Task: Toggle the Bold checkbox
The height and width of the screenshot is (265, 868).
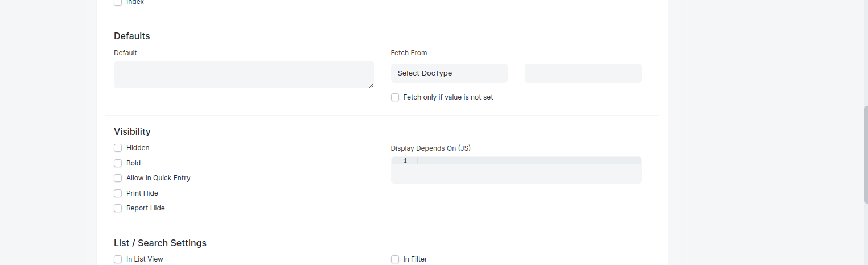Action: tap(118, 163)
